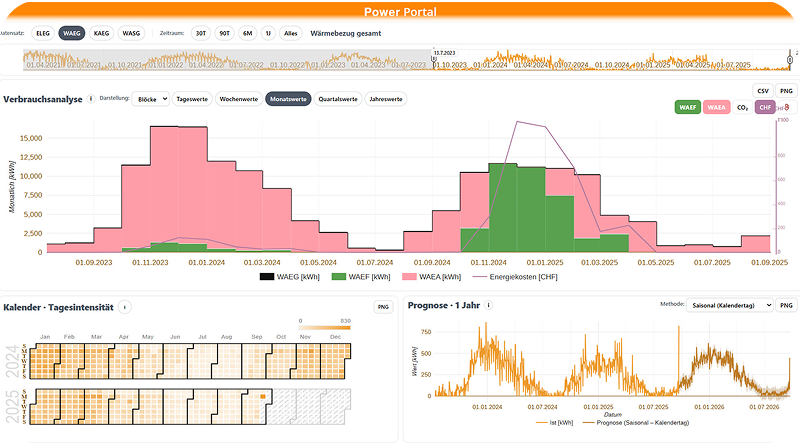Open the info icon next to Kalender - Tagesintensität

[124, 307]
